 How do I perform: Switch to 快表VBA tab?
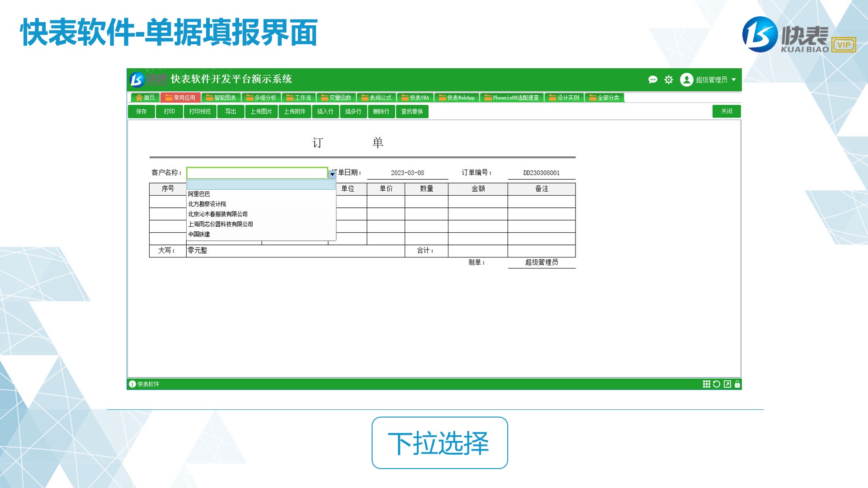[x=415, y=98]
